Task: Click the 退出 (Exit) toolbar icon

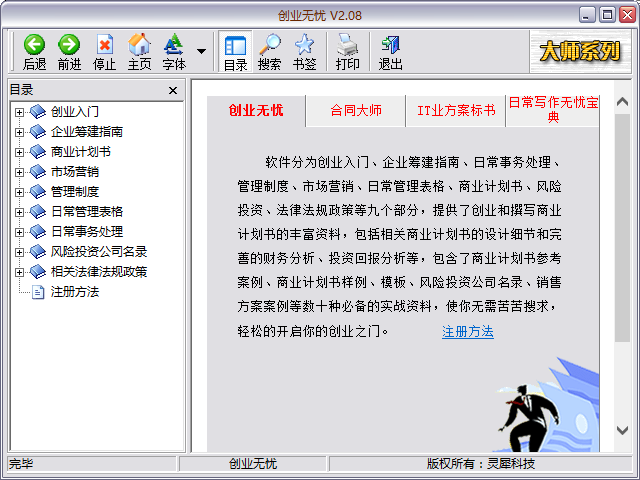Action: click(x=390, y=51)
